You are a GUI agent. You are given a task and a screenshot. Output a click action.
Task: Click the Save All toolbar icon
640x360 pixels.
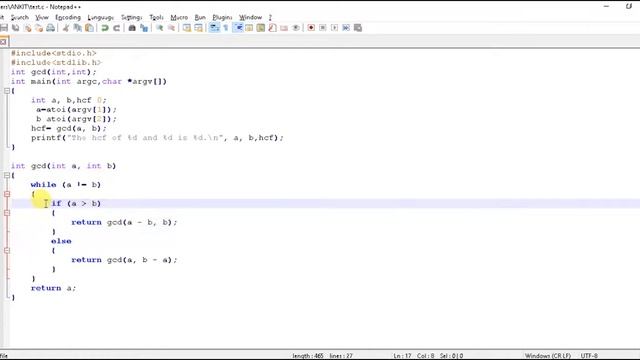coord(16,28)
